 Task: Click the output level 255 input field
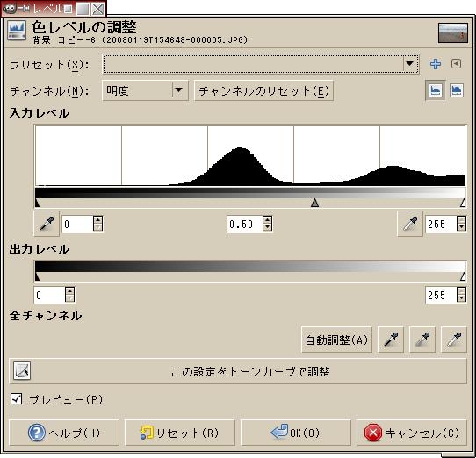pyautogui.click(x=441, y=295)
